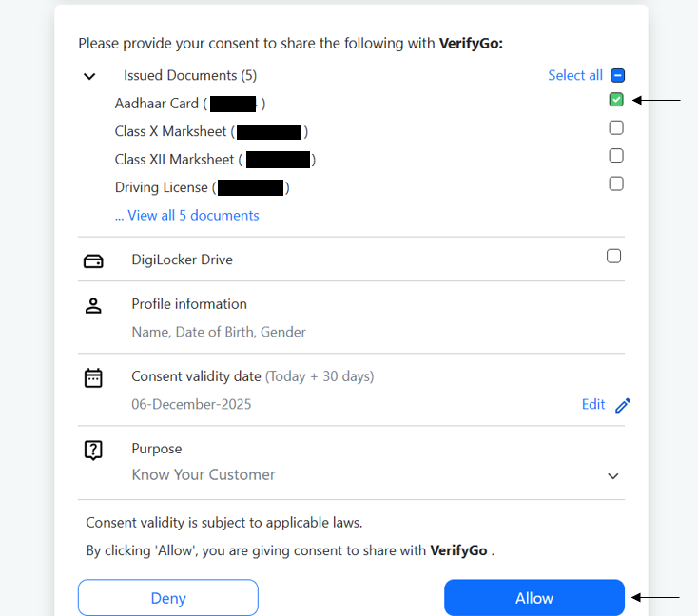The width and height of the screenshot is (698, 616).
Task: Check the Class XII Marksheet checkbox
Action: pos(616,155)
